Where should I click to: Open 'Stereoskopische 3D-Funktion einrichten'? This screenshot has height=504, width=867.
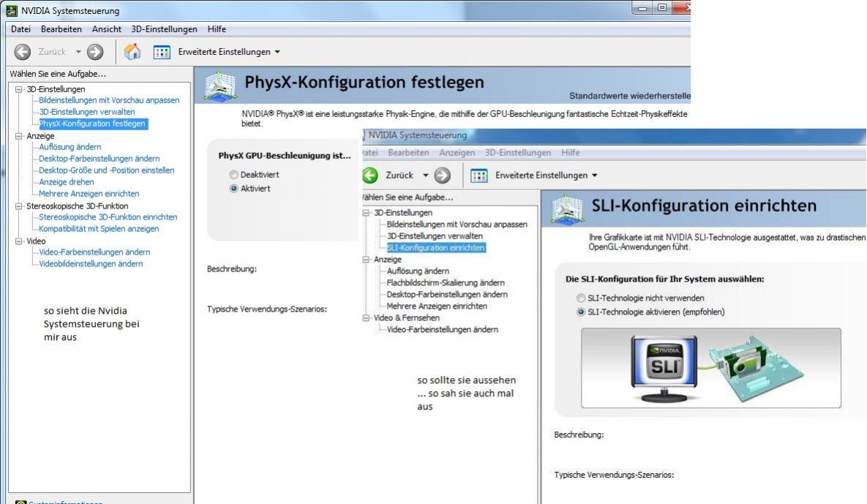click(108, 217)
